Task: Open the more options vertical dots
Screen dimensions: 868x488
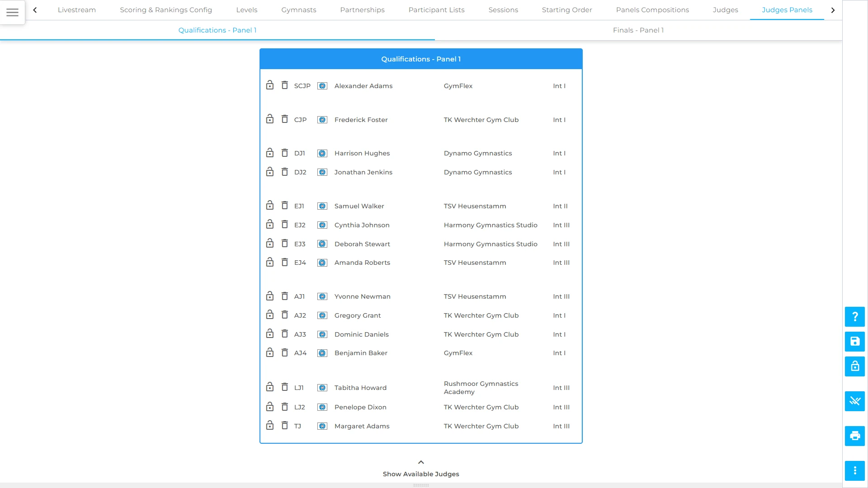Action: [854, 471]
